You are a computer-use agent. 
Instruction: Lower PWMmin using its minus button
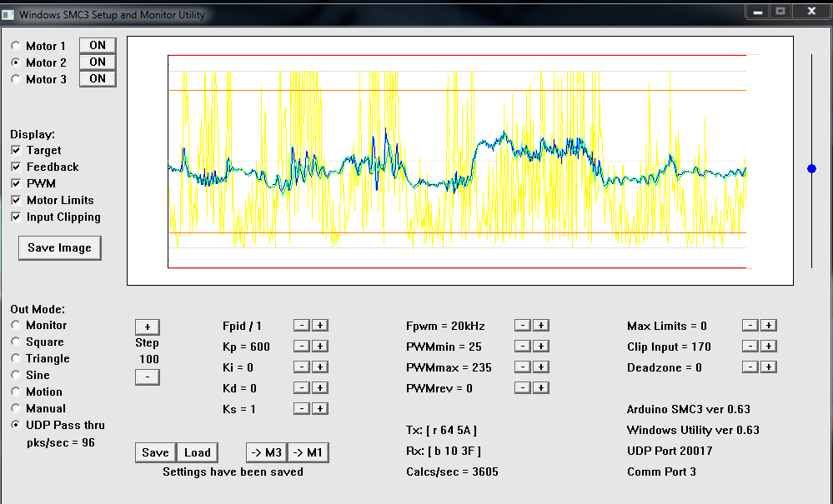pos(523,347)
